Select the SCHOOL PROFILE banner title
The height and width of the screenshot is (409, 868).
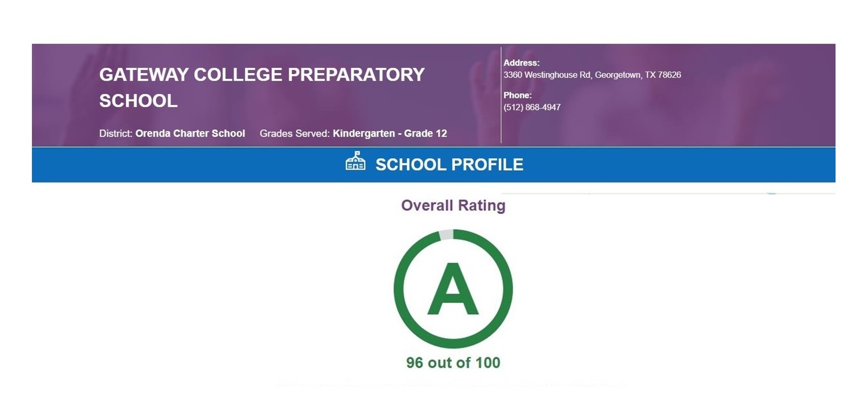[x=449, y=165]
